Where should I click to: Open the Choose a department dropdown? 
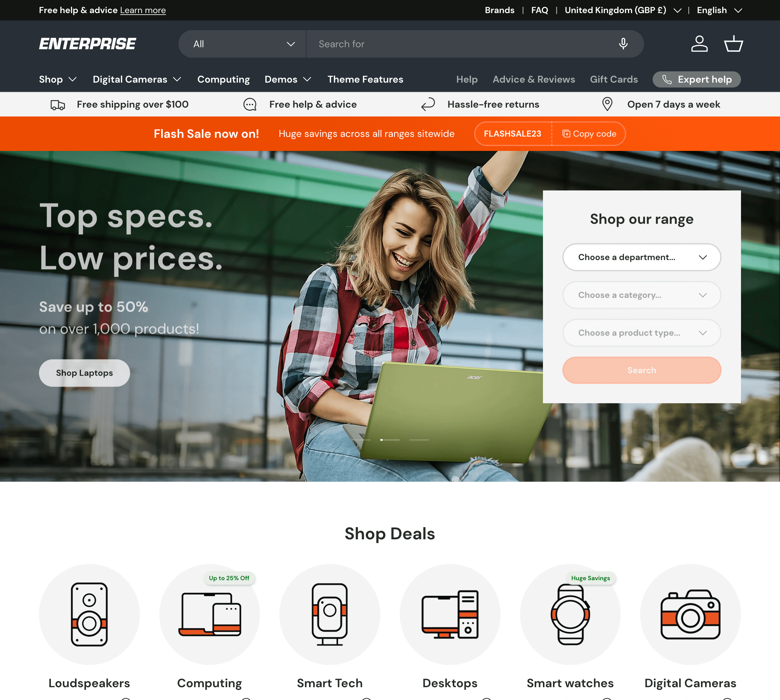641,257
